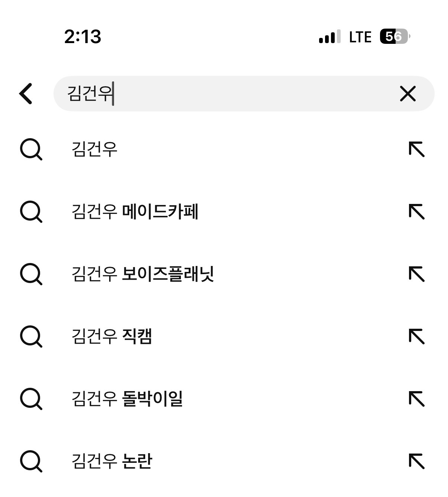Pick the suggestion 김건우 돌박이일
Viewport: 448px width, 497px height.
coord(127,399)
